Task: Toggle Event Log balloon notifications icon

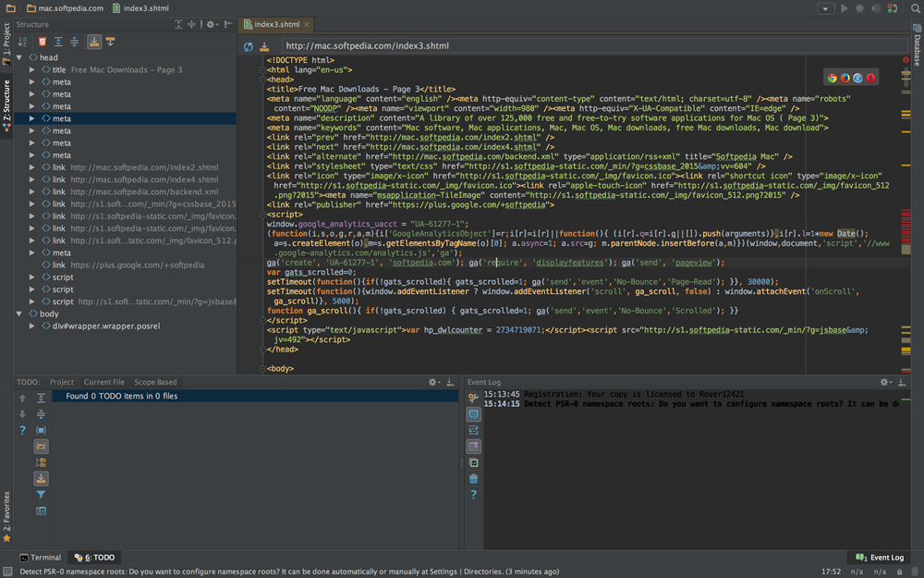Action: point(473,414)
